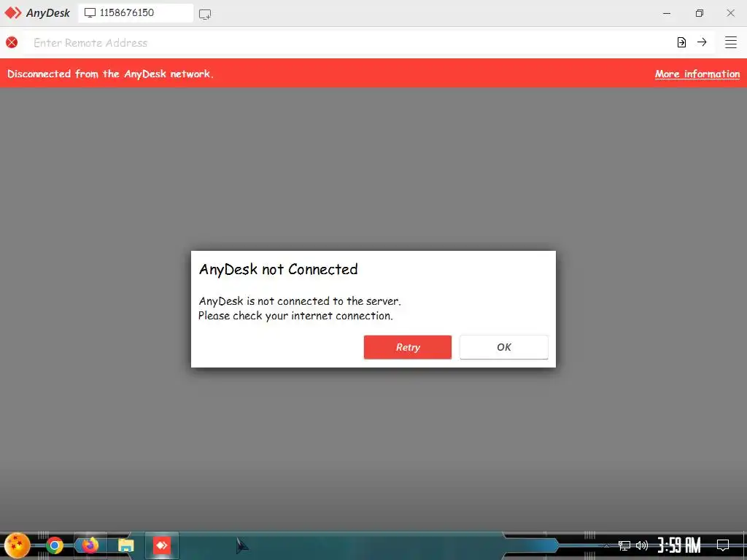This screenshot has height=560, width=747.
Task: Restore down the AnyDesk window
Action: pyautogui.click(x=700, y=13)
